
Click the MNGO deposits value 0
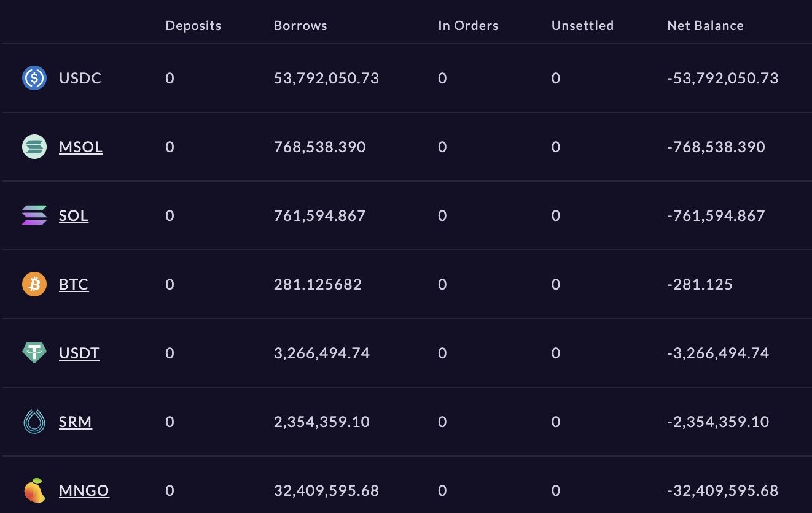170,491
